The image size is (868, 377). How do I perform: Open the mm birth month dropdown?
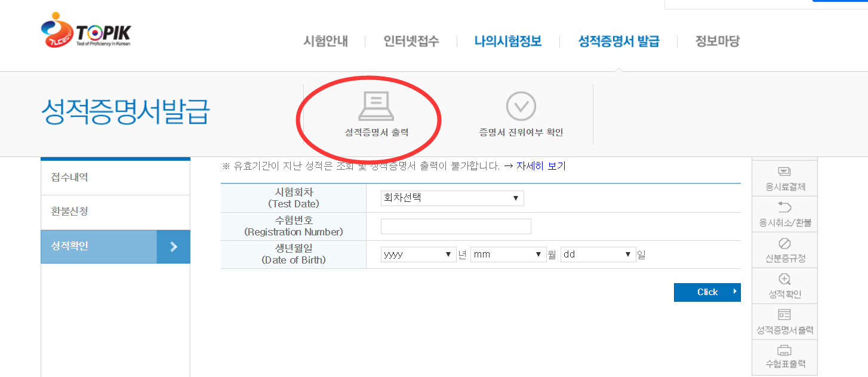508,255
